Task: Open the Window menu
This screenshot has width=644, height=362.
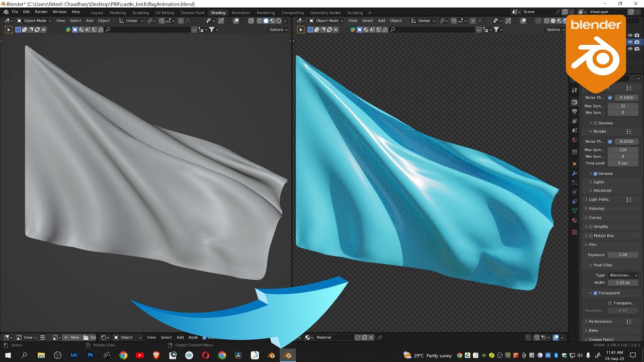Action: pyautogui.click(x=59, y=12)
